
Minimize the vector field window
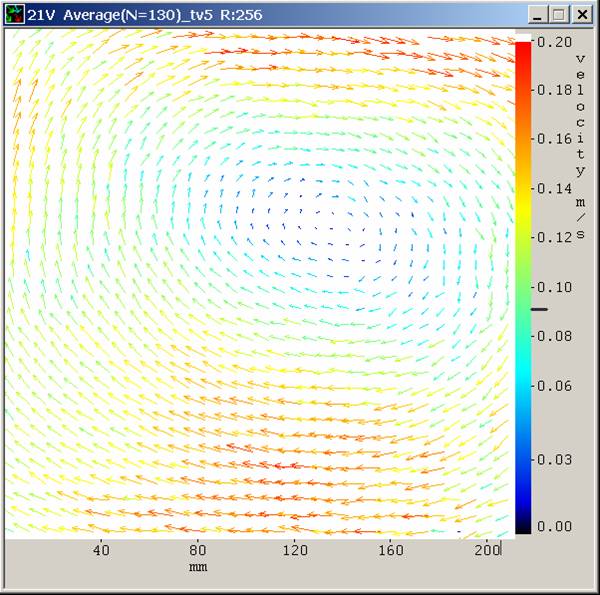point(537,15)
